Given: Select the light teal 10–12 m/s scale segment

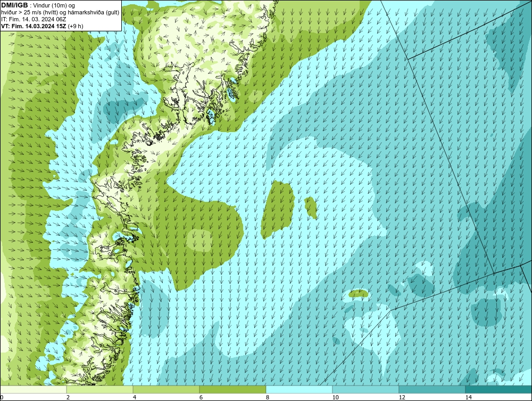Looking at the screenshot, I should 366,389.
